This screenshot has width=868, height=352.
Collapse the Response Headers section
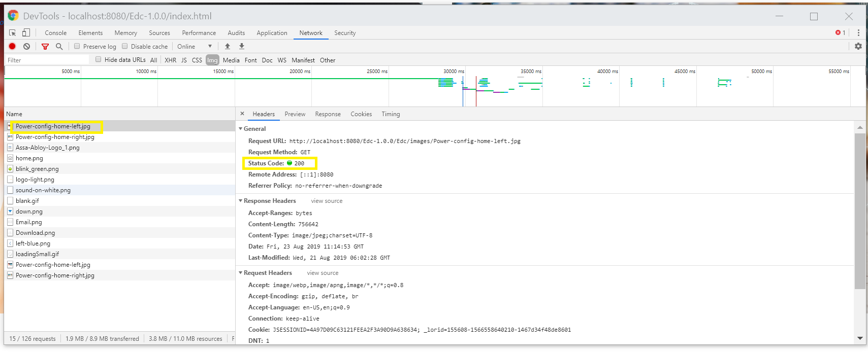pos(241,201)
